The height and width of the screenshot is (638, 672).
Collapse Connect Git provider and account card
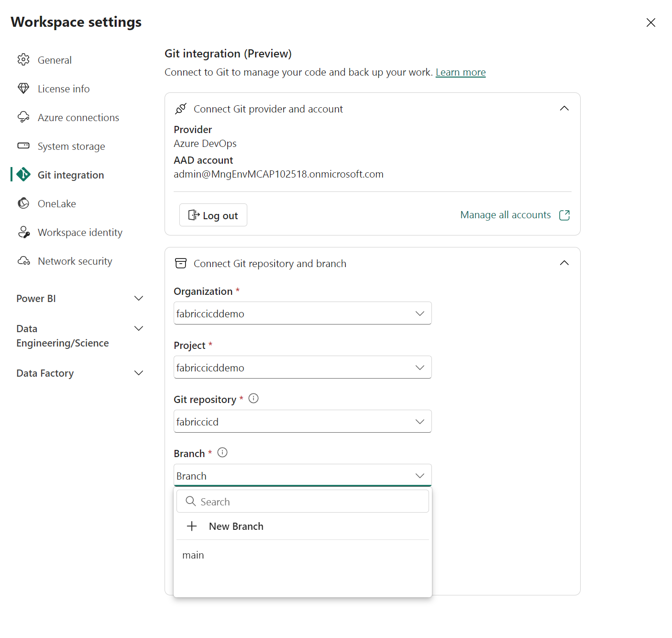564,109
